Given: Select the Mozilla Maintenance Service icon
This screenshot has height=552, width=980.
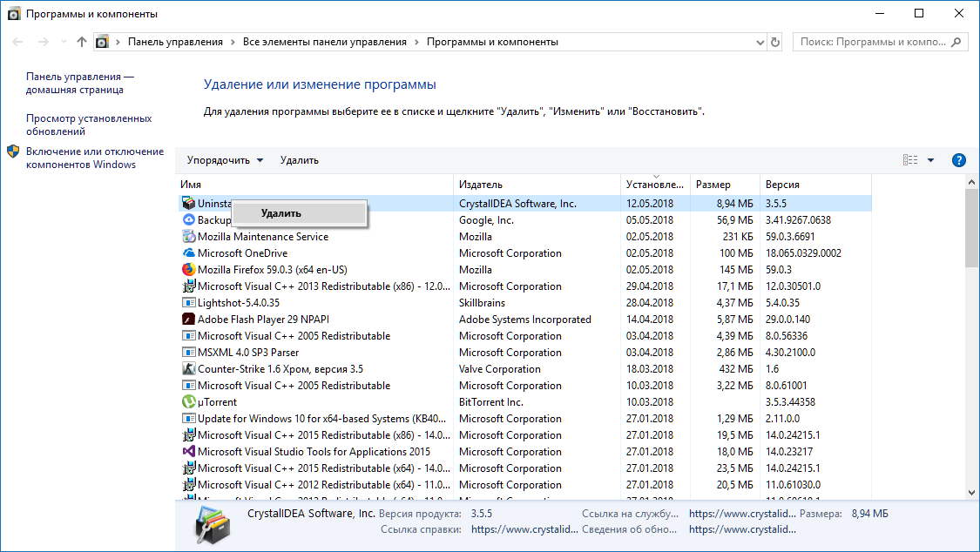Looking at the screenshot, I should click(x=189, y=236).
